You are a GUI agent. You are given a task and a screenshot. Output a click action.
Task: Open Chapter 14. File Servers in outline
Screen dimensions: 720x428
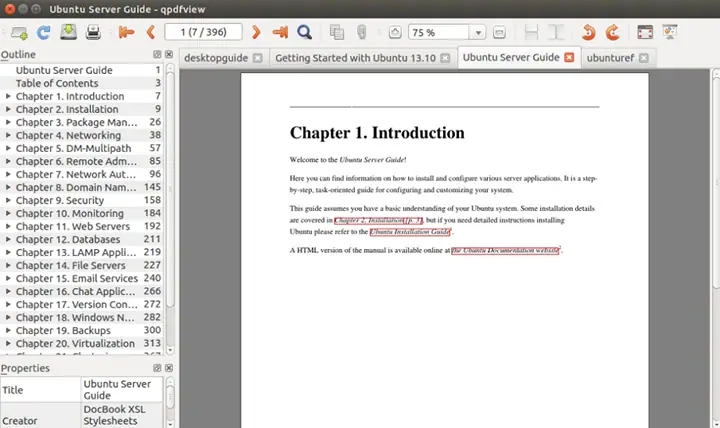pyautogui.click(x=71, y=265)
